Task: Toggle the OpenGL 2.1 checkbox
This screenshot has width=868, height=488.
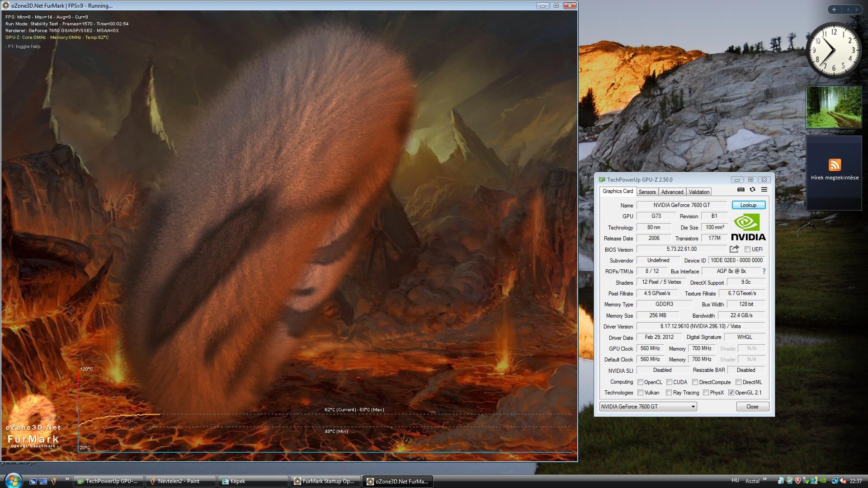Action: pos(731,393)
